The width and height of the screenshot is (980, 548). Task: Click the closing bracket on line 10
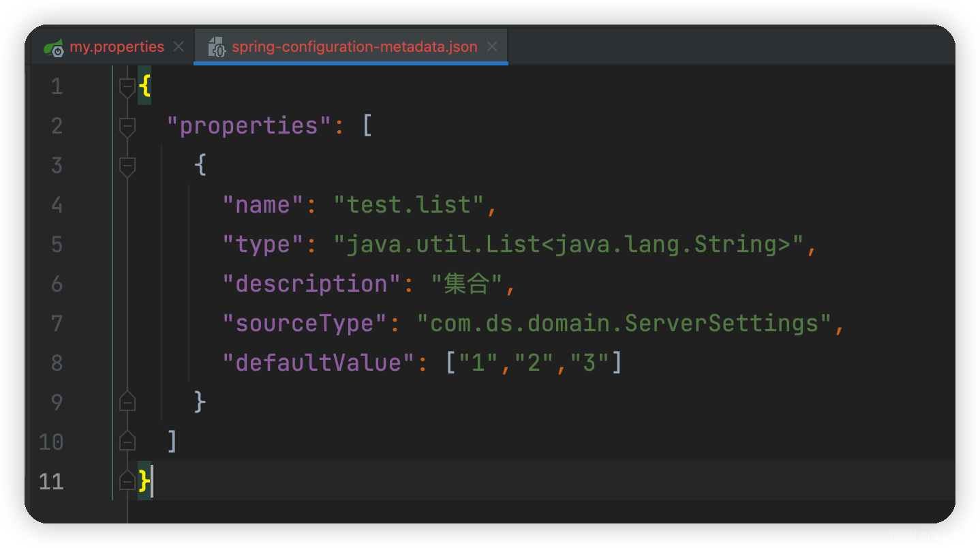coord(172,442)
